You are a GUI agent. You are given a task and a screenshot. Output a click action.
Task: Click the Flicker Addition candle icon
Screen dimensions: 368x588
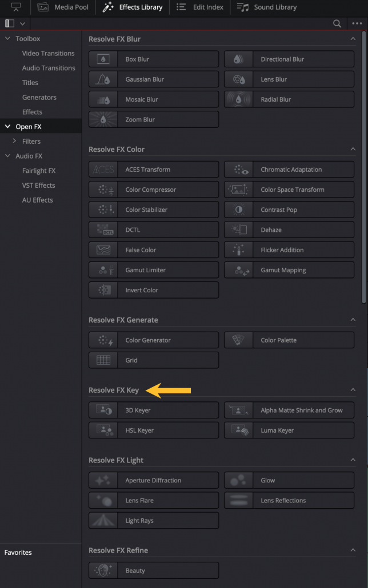pyautogui.click(x=238, y=249)
